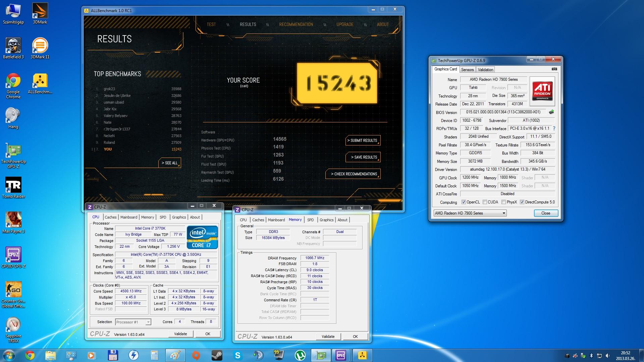Viewport: 644px width, 362px height.
Task: Open Skype from the taskbar
Action: [237, 355]
